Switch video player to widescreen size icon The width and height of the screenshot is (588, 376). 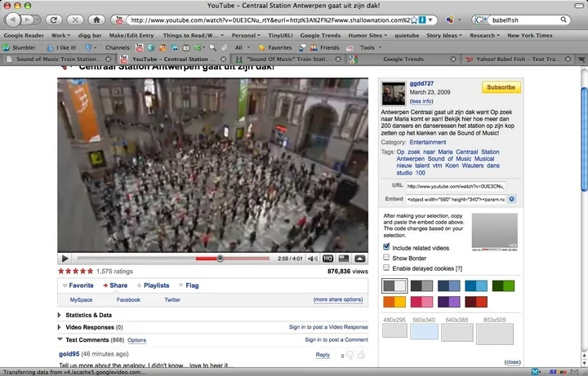(344, 259)
